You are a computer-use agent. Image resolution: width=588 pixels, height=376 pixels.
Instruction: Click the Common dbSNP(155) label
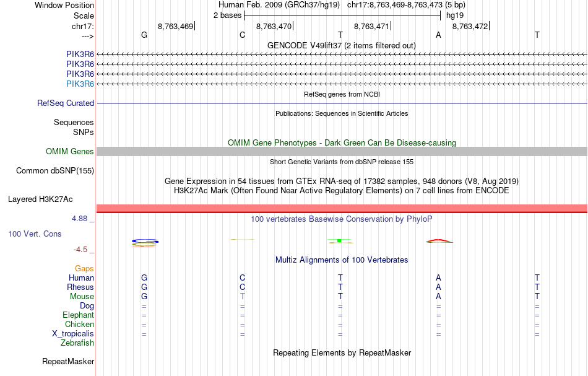point(55,171)
